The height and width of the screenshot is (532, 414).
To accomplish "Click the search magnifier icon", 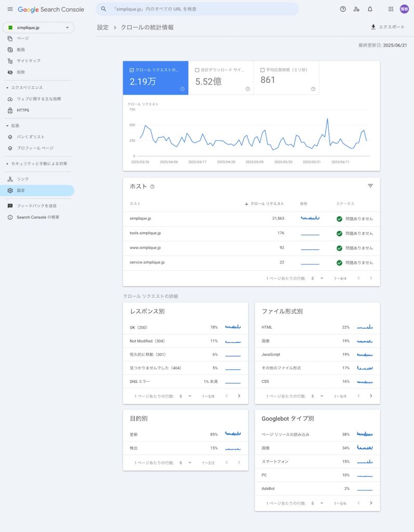I will 103,9.
